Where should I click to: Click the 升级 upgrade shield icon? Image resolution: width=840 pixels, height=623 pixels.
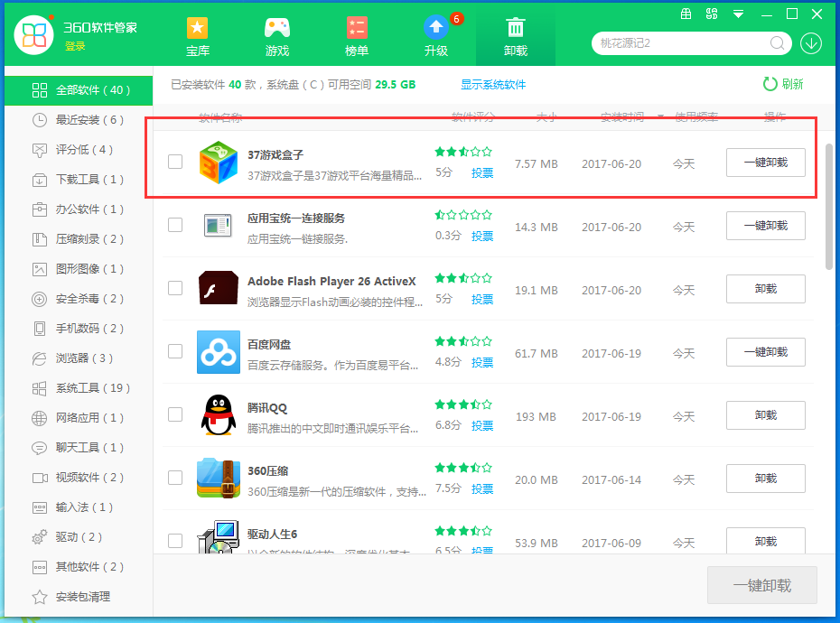click(435, 25)
